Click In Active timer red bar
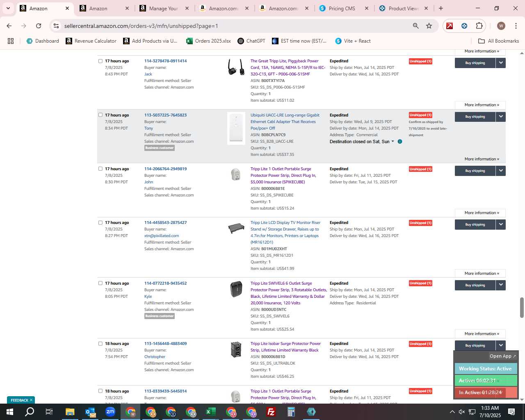Screen dimensions: 525x420 tap(486, 393)
